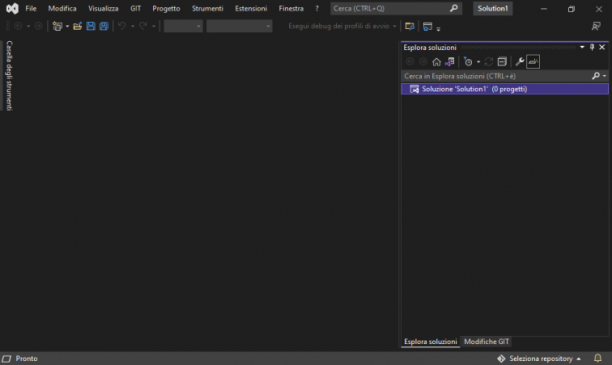Click Forward icon in Esplora soluzioni
Image resolution: width=612 pixels, height=365 pixels.
pos(423,62)
